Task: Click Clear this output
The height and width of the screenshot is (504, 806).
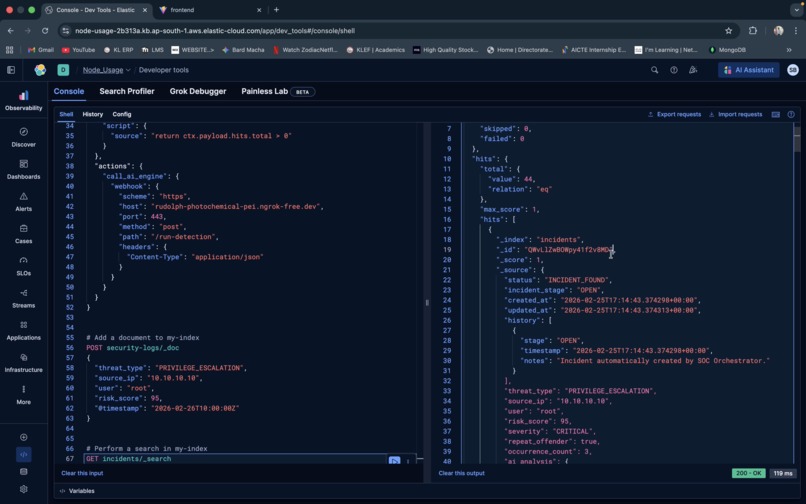Action: click(461, 473)
